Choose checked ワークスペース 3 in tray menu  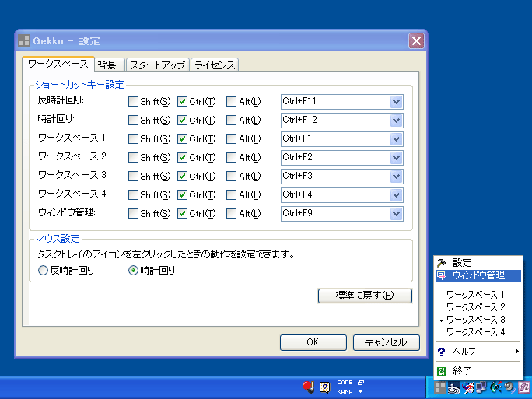coord(478,320)
